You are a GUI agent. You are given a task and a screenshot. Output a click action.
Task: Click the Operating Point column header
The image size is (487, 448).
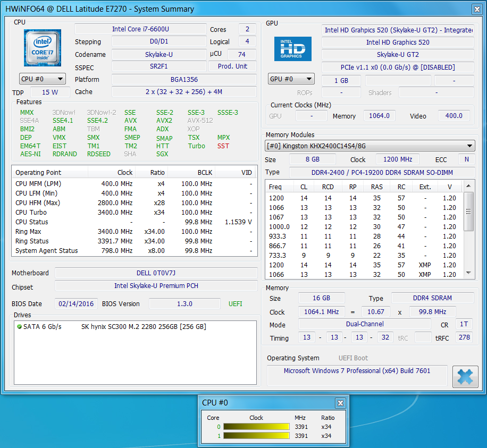click(50, 173)
